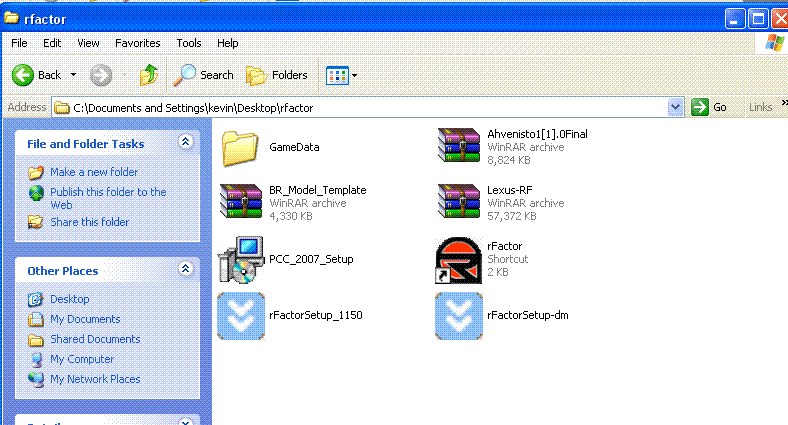The image size is (788, 425).
Task: Click the PCC_2007_Setup file name
Action: click(x=311, y=259)
